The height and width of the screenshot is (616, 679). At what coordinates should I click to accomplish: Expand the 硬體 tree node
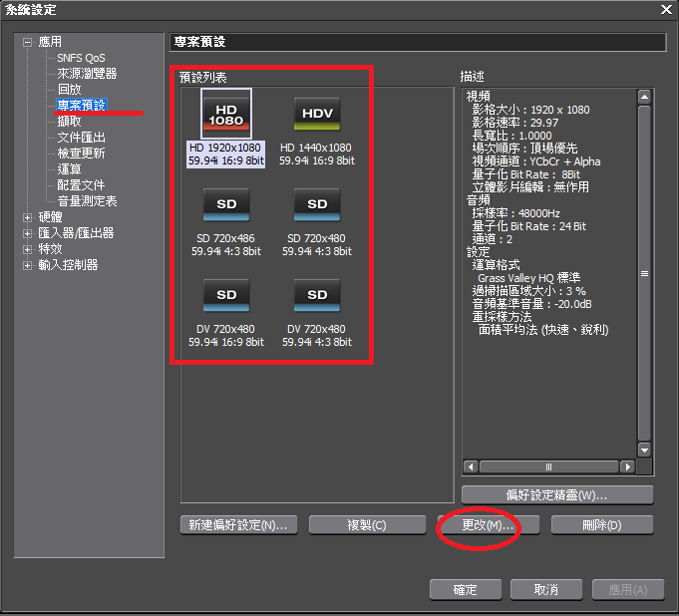(x=27, y=217)
